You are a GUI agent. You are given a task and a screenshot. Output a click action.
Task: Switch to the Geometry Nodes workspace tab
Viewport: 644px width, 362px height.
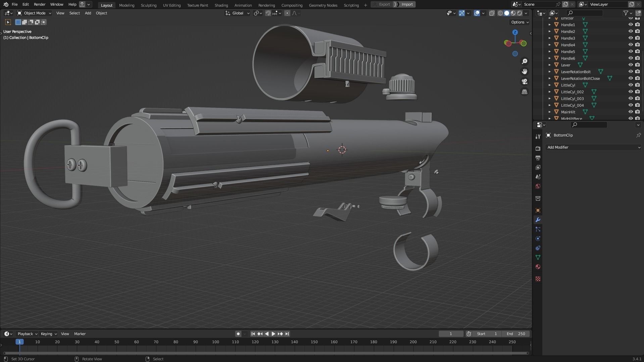click(x=323, y=5)
